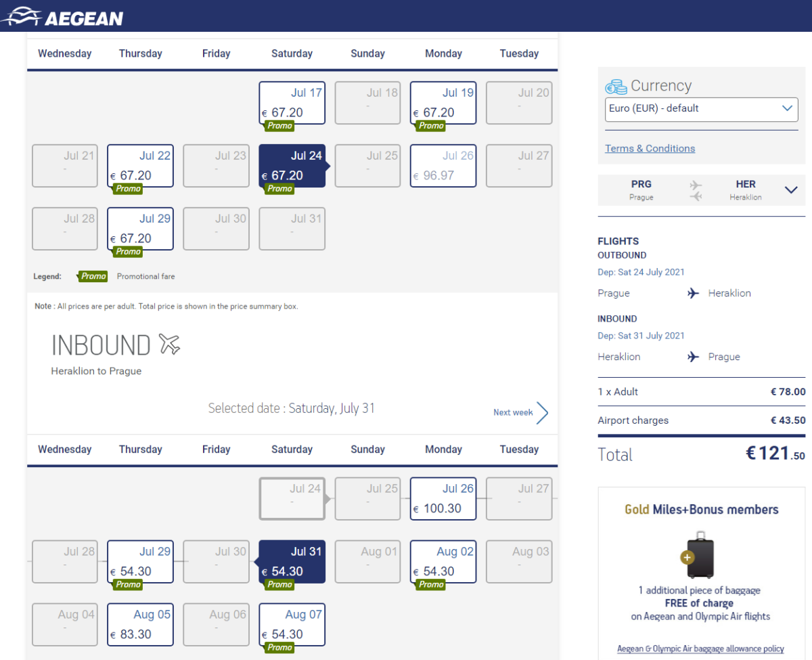Click the suitcase baggage icon
The image size is (812, 660).
(700, 555)
